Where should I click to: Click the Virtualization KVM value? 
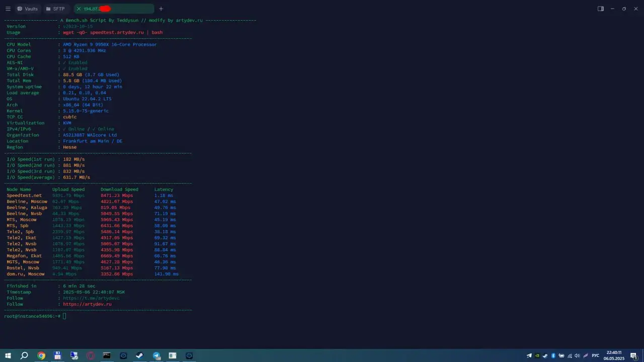point(67,123)
